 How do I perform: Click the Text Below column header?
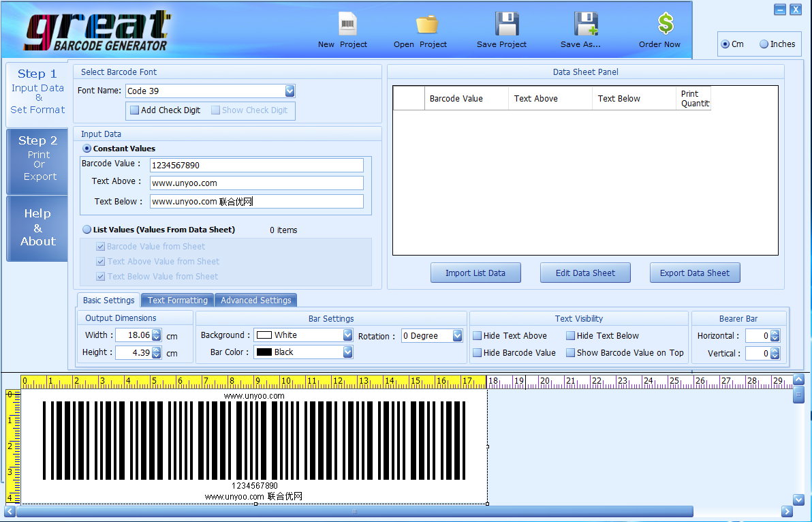click(x=634, y=98)
